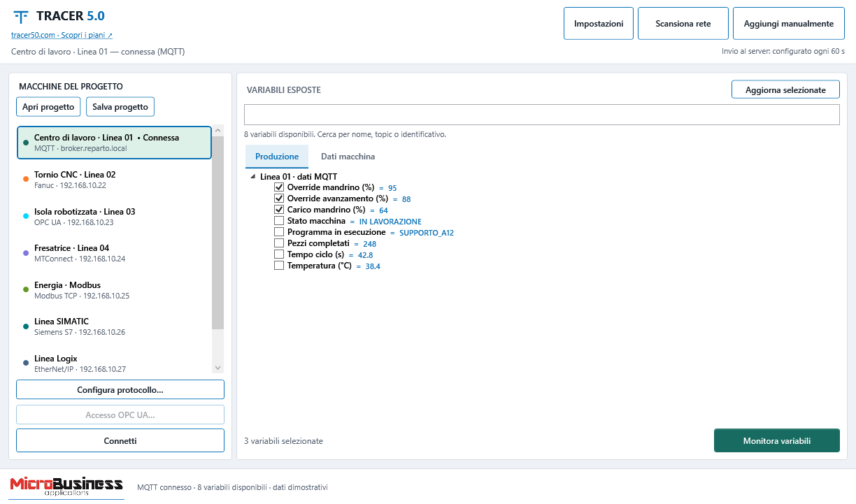
Task: Check the Tempo ciclo (s) checkbox
Action: coord(279,254)
